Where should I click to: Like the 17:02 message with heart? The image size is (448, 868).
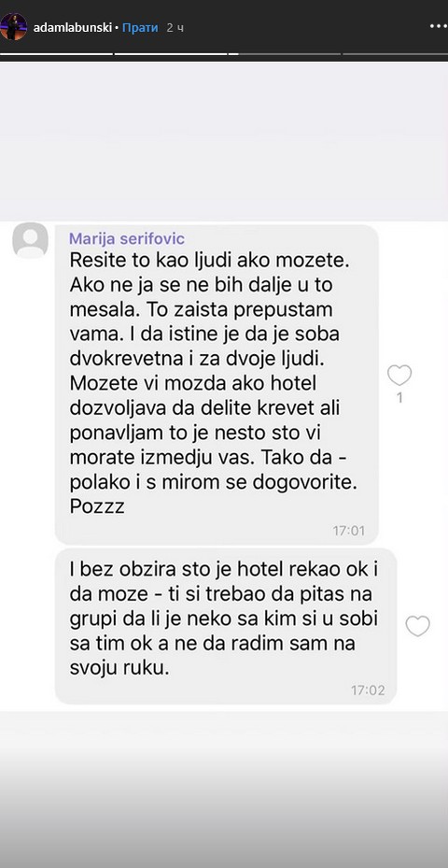pyautogui.click(x=417, y=626)
